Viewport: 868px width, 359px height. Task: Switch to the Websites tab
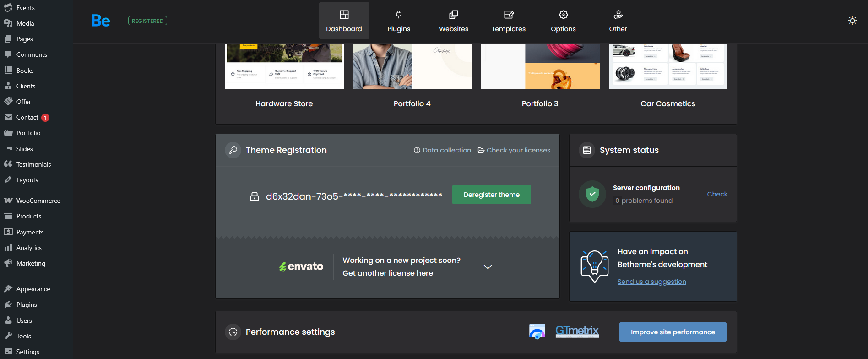coord(454,21)
